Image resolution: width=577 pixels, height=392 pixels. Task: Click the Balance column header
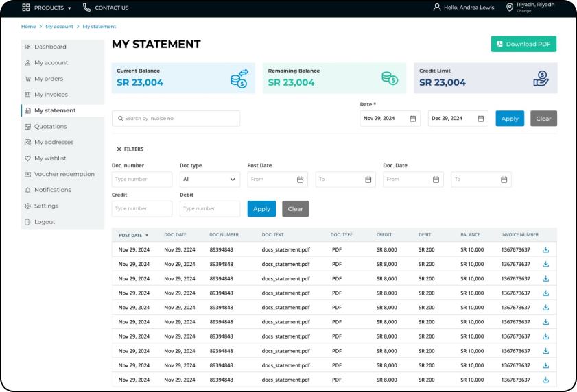(x=470, y=234)
